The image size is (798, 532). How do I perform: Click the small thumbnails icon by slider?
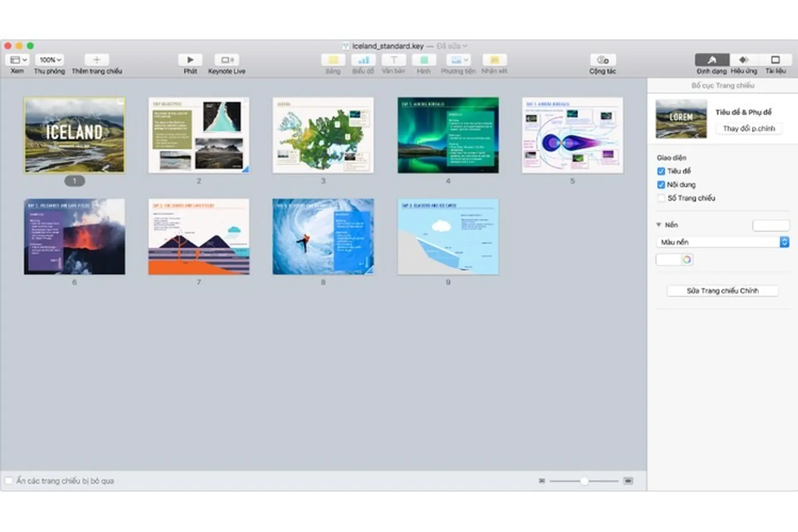pyautogui.click(x=542, y=481)
